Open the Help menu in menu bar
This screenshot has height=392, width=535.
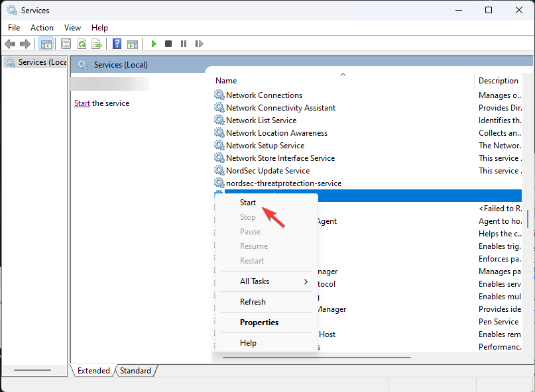99,28
